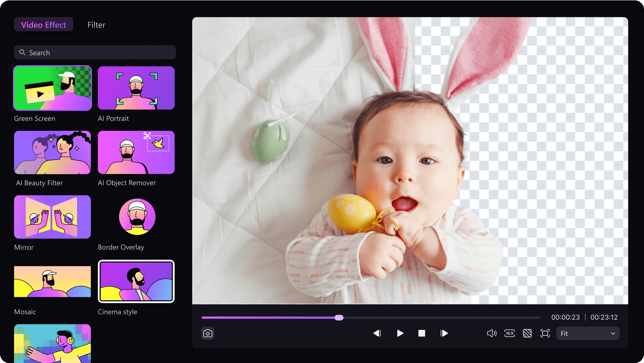Image resolution: width=644 pixels, height=363 pixels.
Task: Open the 16:9 aspect ratio icon
Action: (x=510, y=333)
